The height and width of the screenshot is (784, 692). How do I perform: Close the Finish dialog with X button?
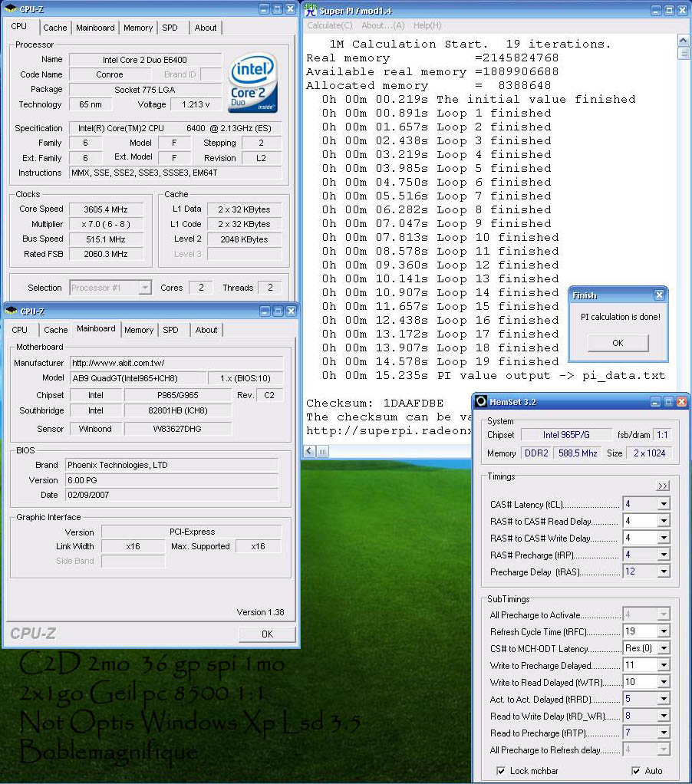[659, 295]
